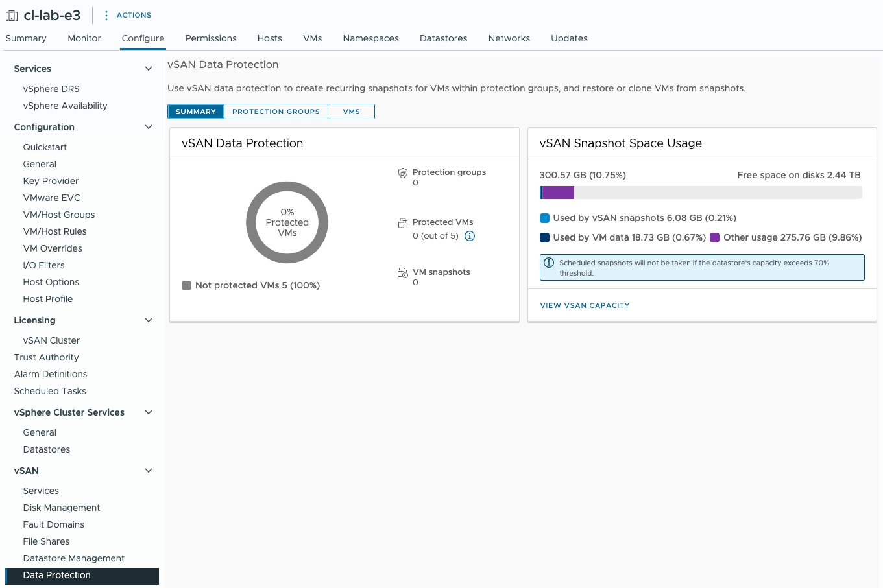Switch to the Monitor tab
This screenshot has height=588, width=883.
point(84,38)
